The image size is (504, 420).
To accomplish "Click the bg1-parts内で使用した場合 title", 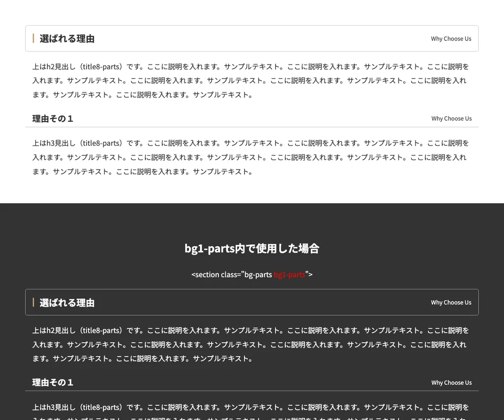I will tap(252, 248).
